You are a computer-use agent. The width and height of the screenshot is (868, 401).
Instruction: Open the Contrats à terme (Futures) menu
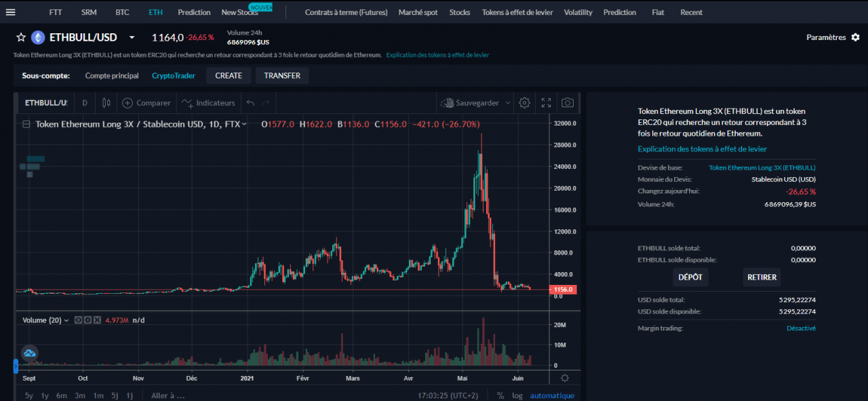346,12
